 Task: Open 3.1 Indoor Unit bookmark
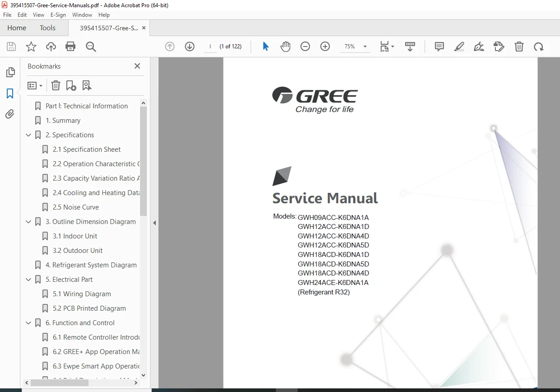tap(75, 236)
